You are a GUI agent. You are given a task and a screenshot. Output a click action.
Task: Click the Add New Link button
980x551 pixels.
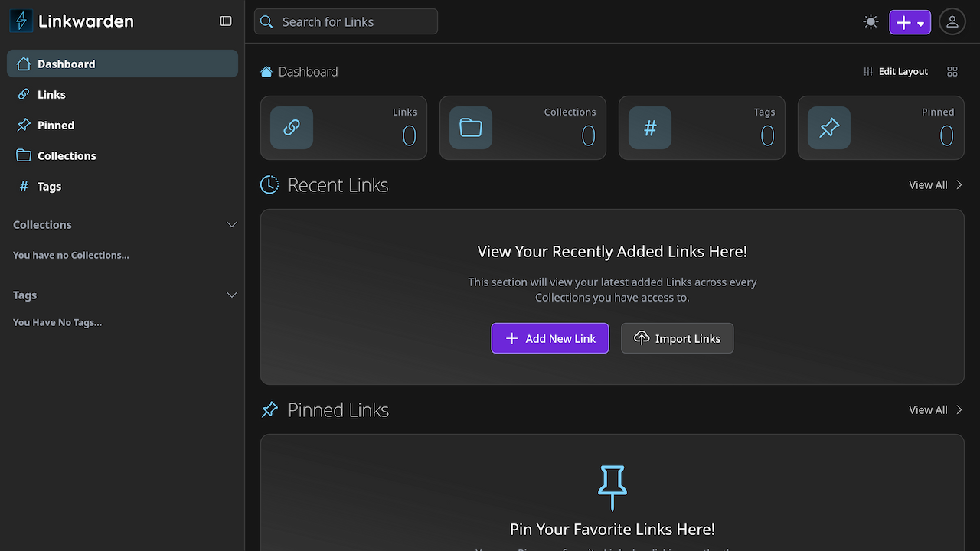click(x=550, y=338)
